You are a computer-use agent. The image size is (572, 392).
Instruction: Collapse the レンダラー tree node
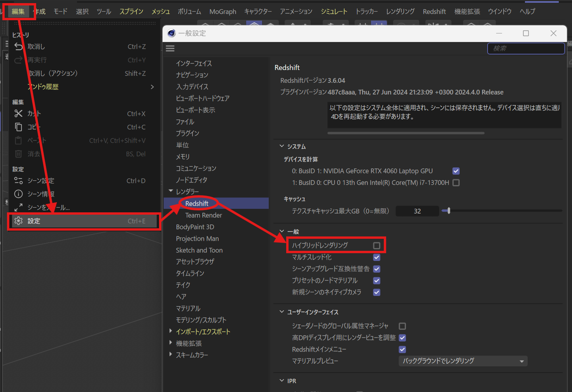coord(171,191)
